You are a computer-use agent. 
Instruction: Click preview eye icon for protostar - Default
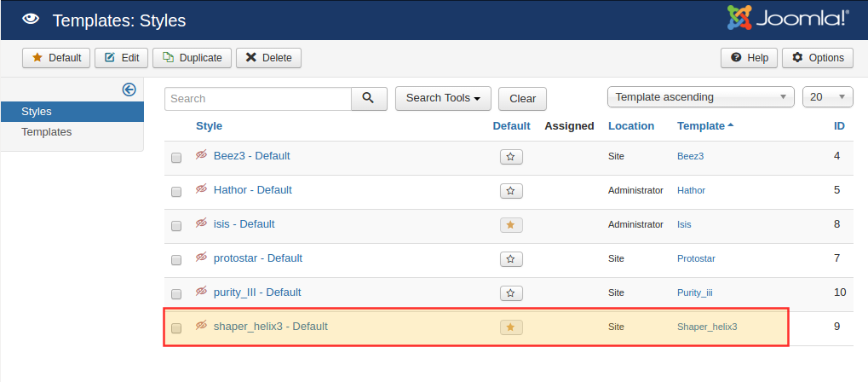coord(201,258)
